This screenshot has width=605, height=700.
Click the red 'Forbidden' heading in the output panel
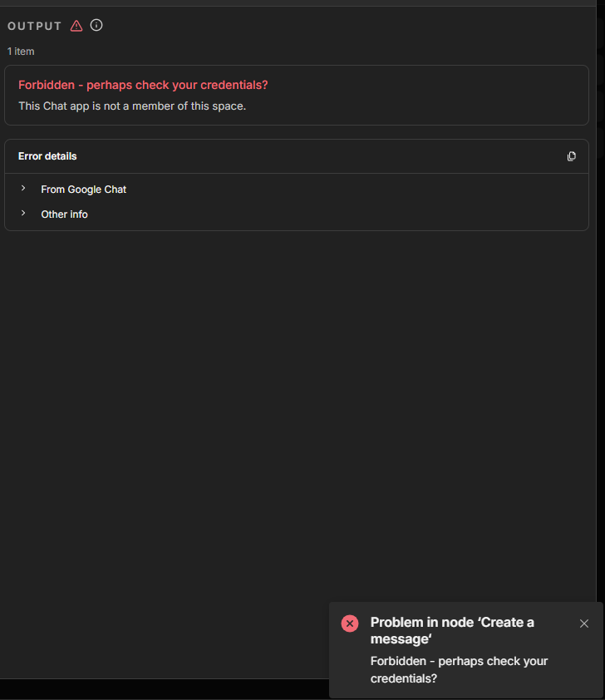click(143, 85)
